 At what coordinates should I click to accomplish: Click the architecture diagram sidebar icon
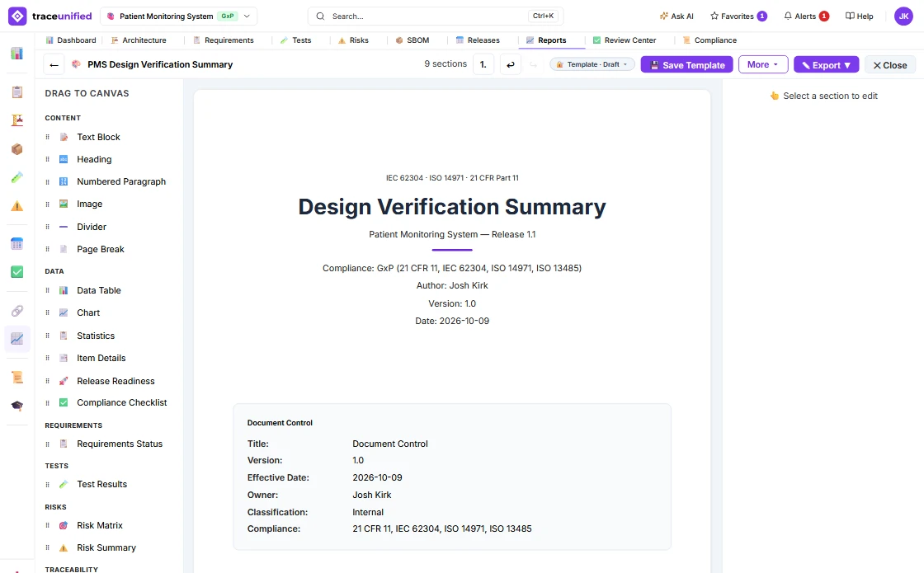[17, 120]
